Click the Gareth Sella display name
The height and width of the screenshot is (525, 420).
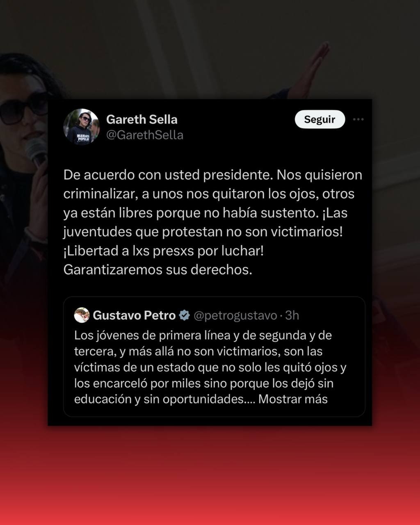click(142, 119)
